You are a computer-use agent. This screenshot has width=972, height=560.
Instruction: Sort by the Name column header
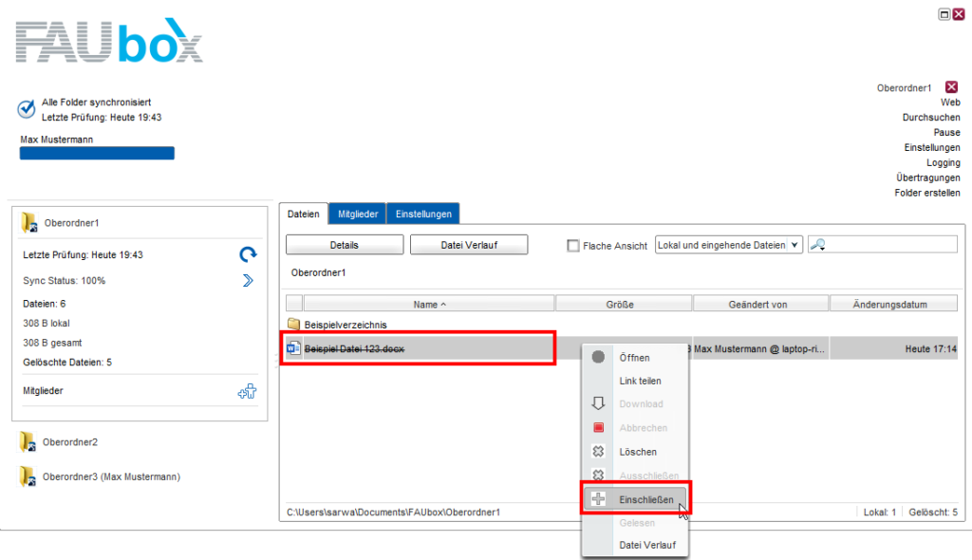tap(429, 304)
